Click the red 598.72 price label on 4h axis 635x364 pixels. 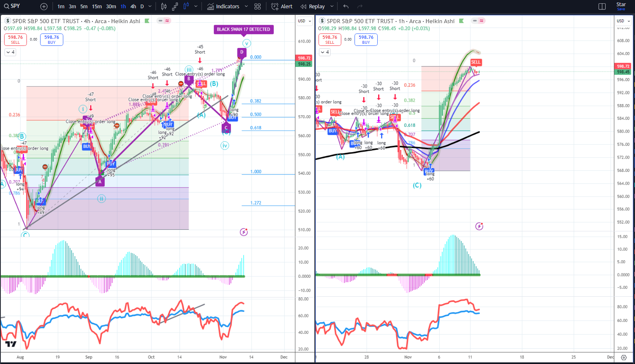pyautogui.click(x=304, y=58)
